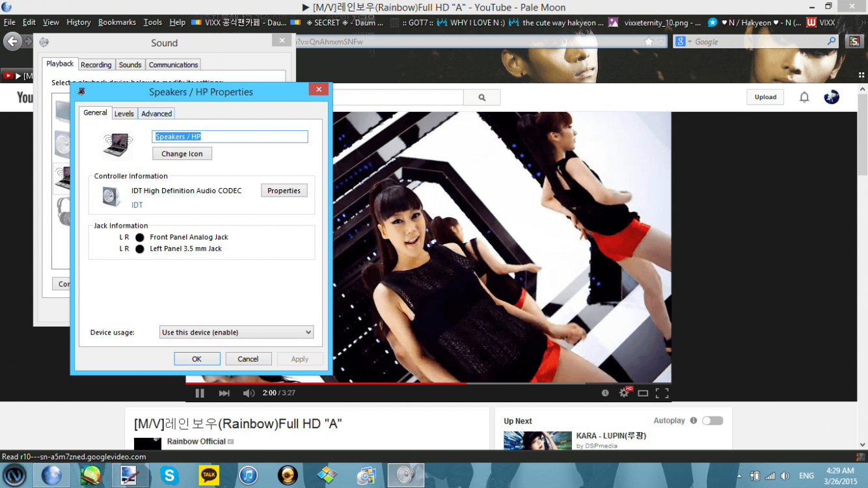Open the Edit menu

point(29,22)
